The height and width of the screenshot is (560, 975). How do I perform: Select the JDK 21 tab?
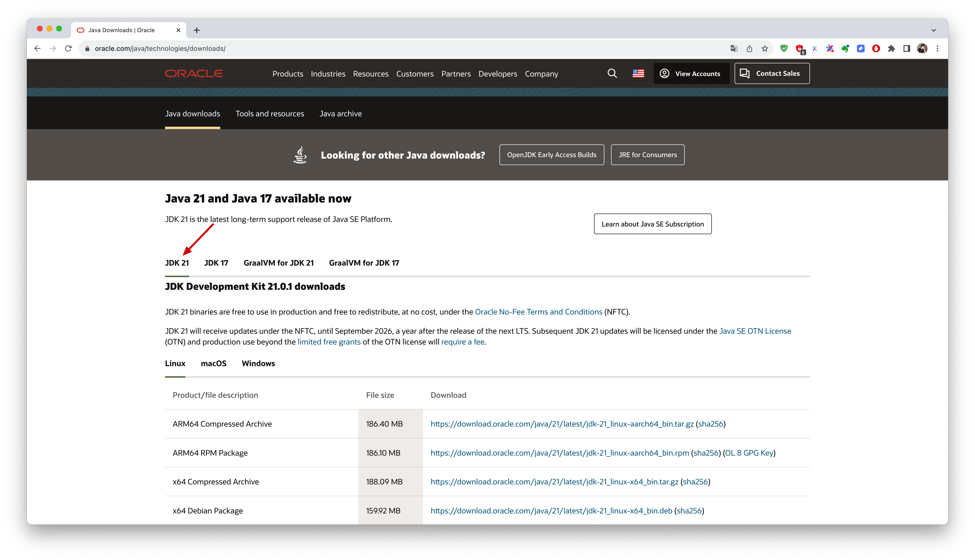(177, 263)
